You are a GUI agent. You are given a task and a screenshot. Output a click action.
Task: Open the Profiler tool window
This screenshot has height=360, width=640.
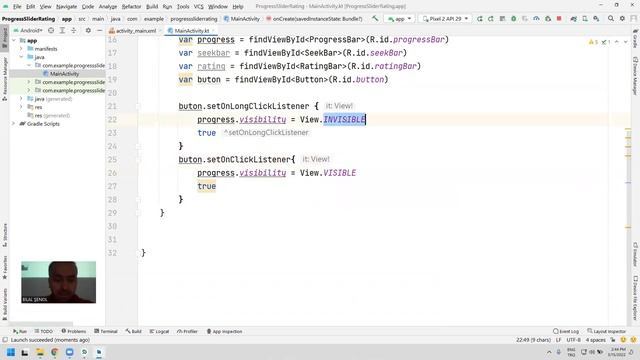[x=187, y=331]
